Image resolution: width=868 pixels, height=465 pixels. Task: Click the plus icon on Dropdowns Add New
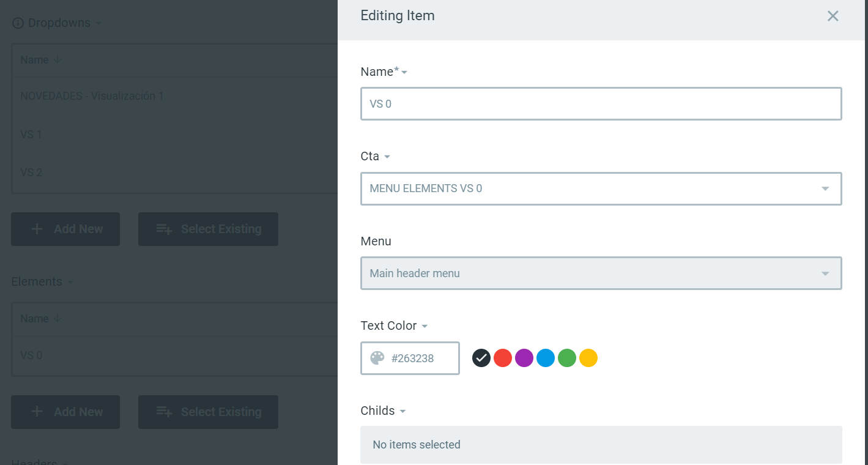[x=37, y=229]
